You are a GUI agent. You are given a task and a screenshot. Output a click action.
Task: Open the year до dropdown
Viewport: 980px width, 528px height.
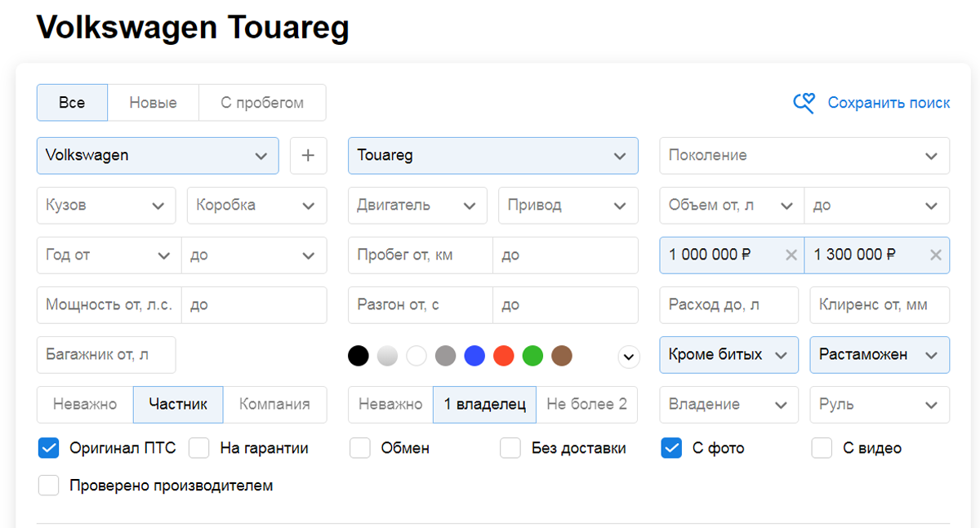(254, 255)
